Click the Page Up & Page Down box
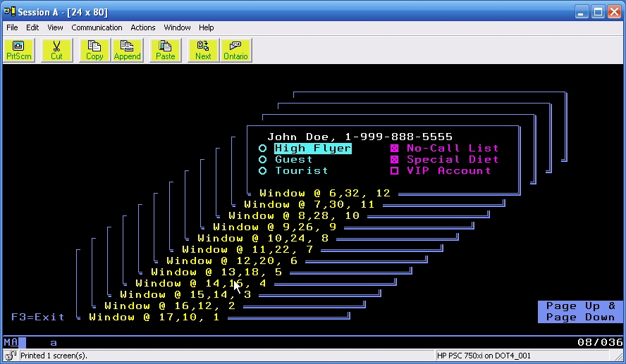The width and height of the screenshot is (626, 364). pyautogui.click(x=580, y=312)
